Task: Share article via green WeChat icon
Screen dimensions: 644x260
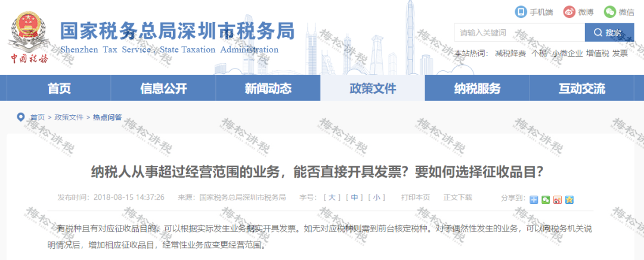Action: tap(546, 200)
